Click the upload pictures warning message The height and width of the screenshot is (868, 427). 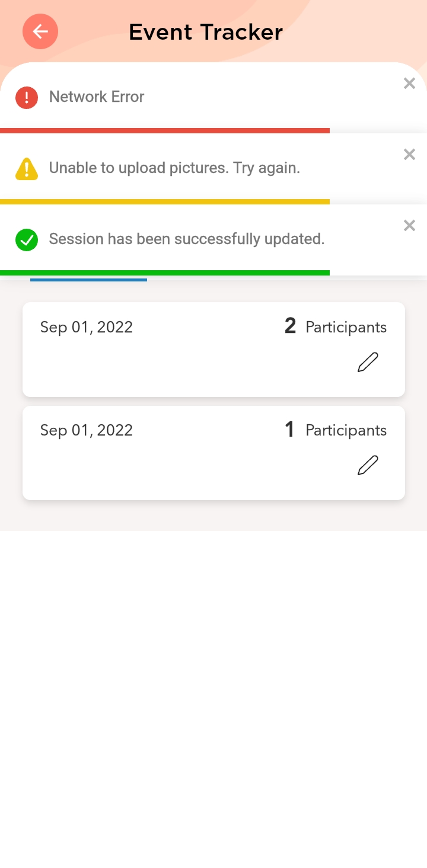click(x=174, y=168)
